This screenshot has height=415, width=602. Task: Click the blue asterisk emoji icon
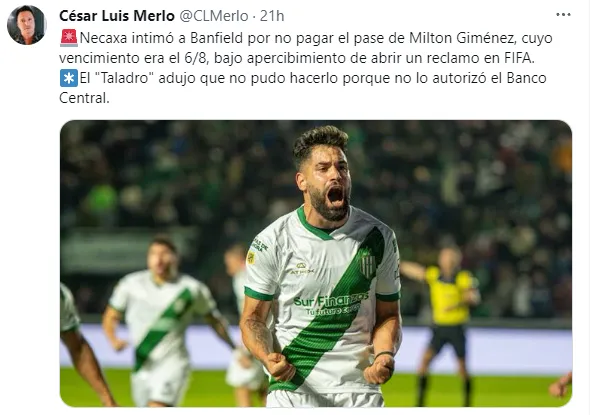[69, 78]
